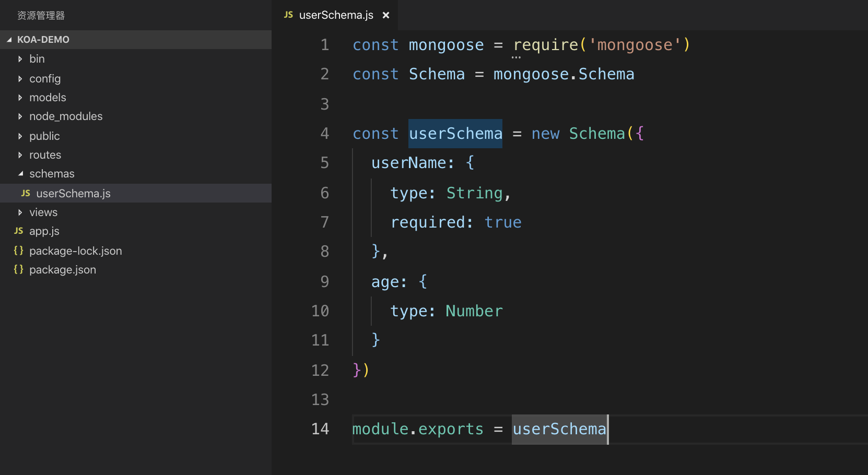Click the highlighted userSchema on line 4
Screen dimensions: 868x475
[455, 134]
